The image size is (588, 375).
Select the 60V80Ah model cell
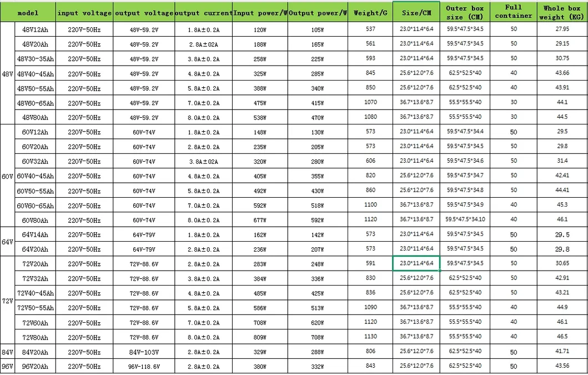pyautogui.click(x=35, y=220)
